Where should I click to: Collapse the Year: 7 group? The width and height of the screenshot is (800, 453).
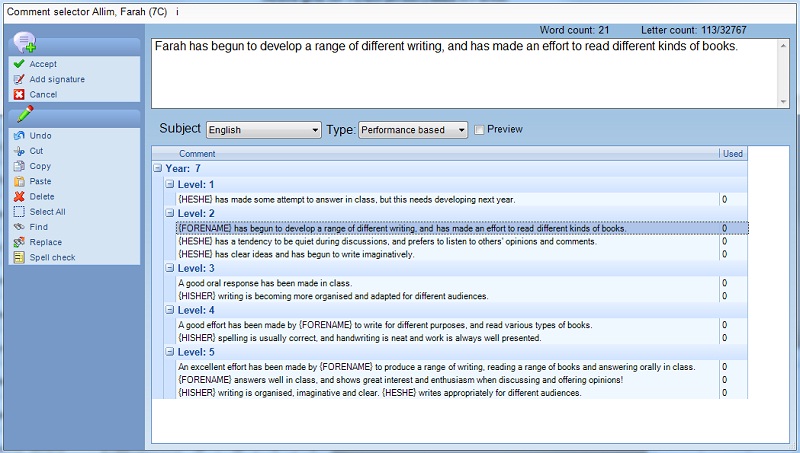[158, 168]
